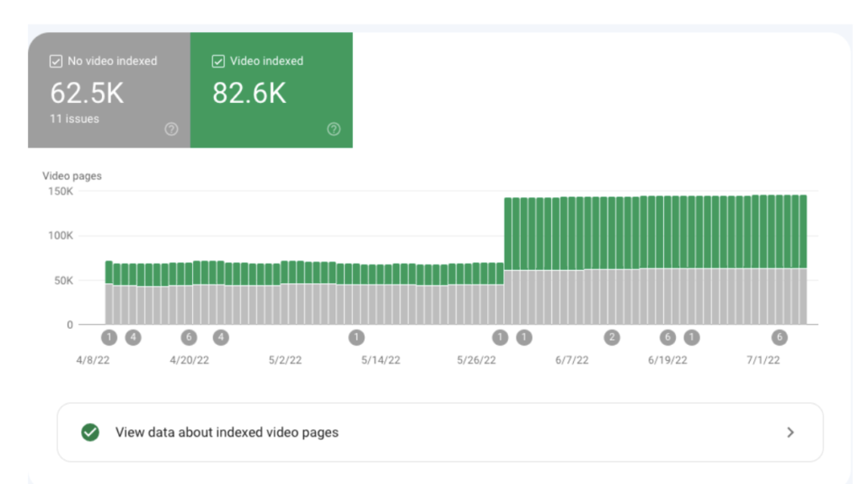Click the 5/26/22 date label
This screenshot has width=868, height=484.
coord(476,360)
